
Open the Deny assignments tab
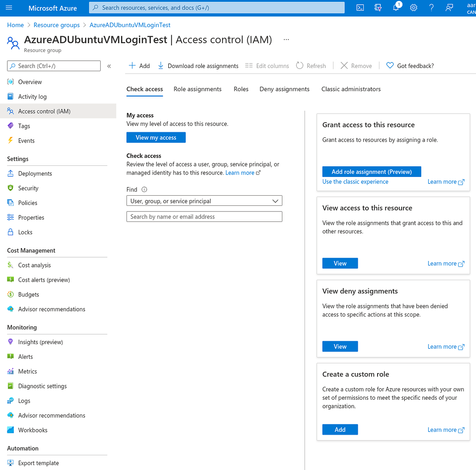[x=284, y=89]
